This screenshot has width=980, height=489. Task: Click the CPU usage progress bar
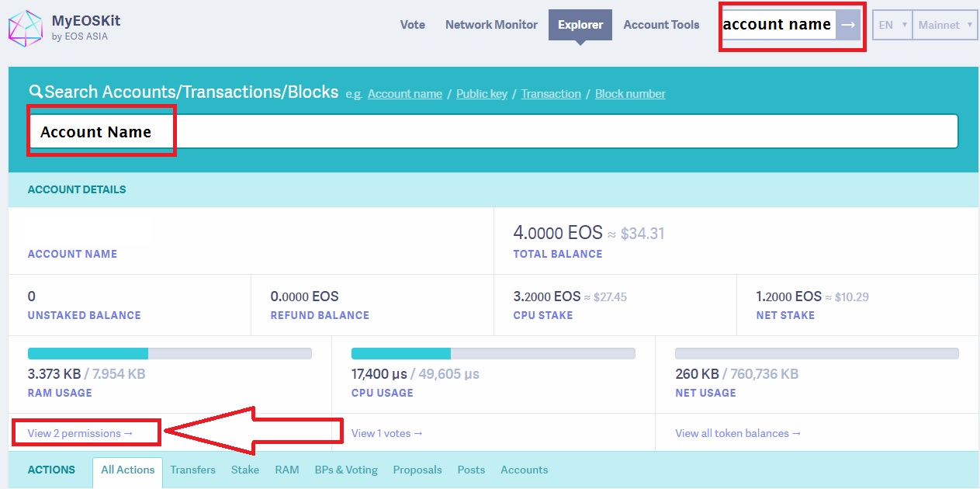coord(493,353)
